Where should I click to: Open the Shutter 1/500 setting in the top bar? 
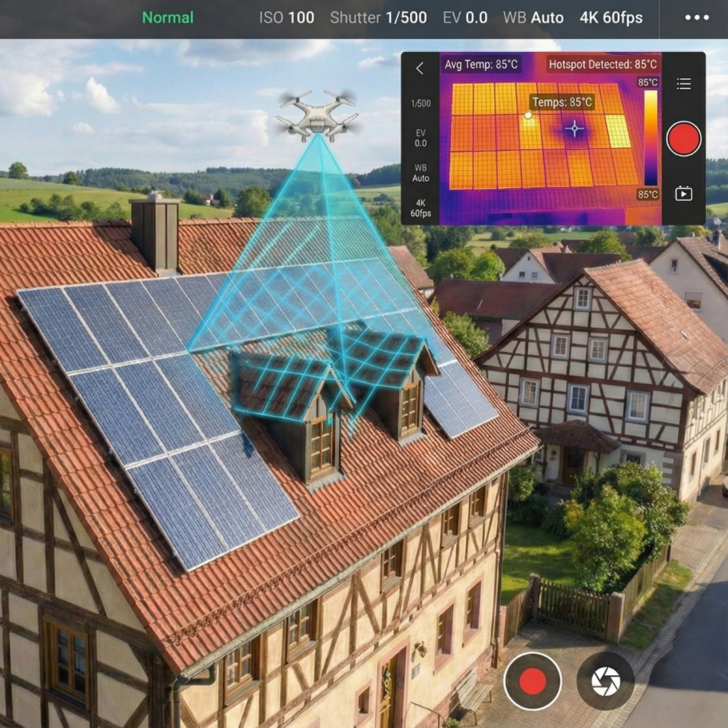click(378, 18)
